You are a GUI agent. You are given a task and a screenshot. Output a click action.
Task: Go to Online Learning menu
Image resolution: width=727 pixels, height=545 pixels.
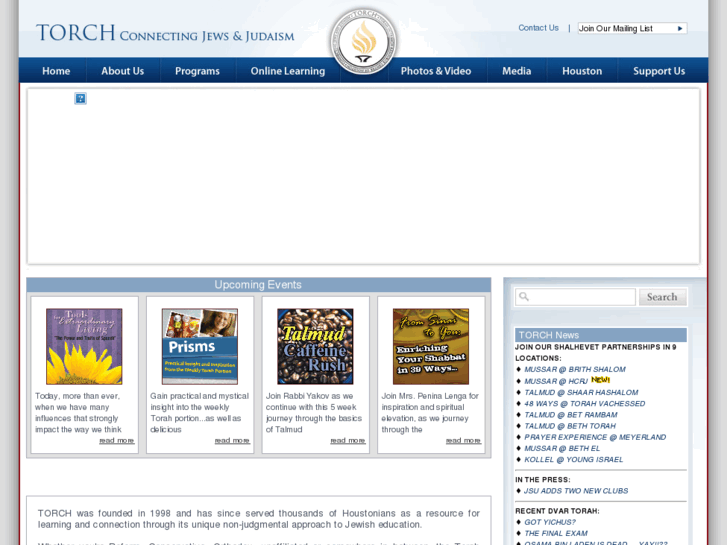[x=287, y=71]
